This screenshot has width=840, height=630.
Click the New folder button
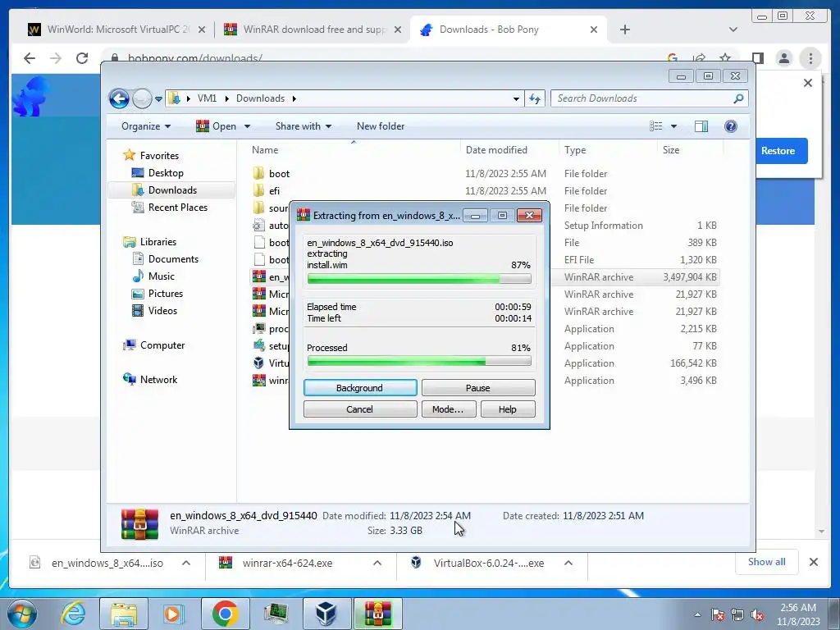(x=381, y=126)
